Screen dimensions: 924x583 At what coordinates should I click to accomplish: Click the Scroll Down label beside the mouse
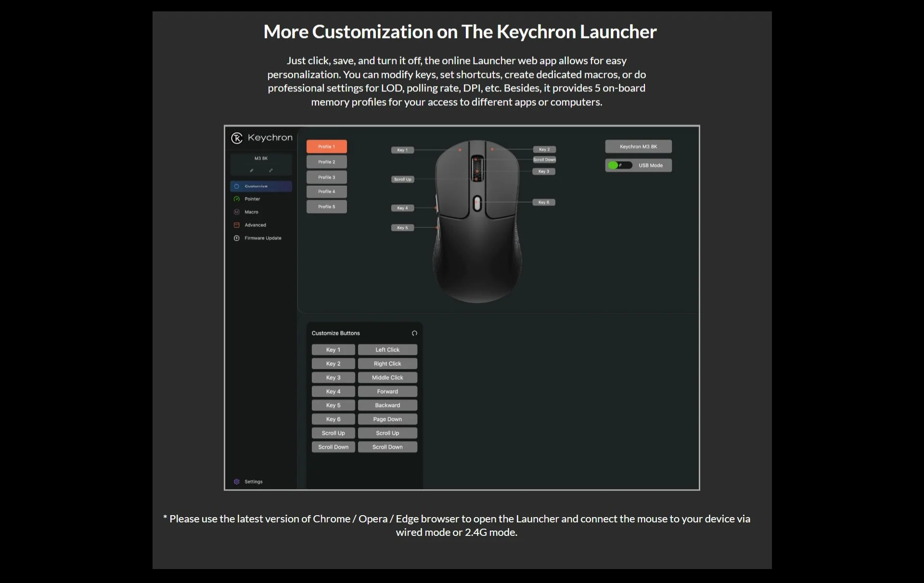[x=544, y=160]
